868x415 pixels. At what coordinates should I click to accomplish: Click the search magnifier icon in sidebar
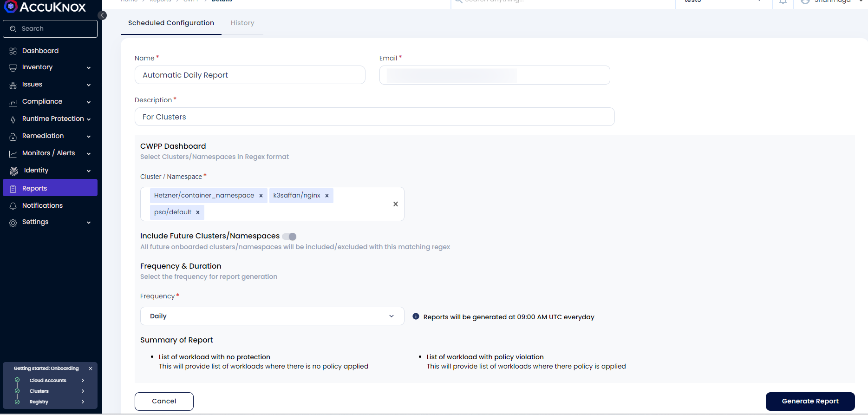(13, 29)
